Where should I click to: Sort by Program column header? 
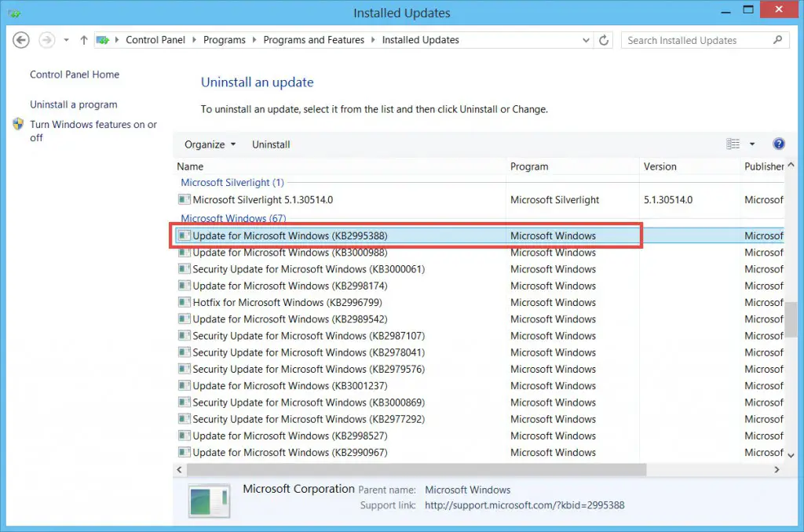pos(572,166)
